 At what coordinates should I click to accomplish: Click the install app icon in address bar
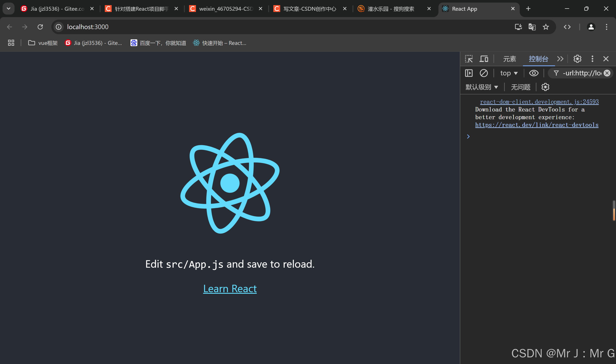[x=518, y=27]
